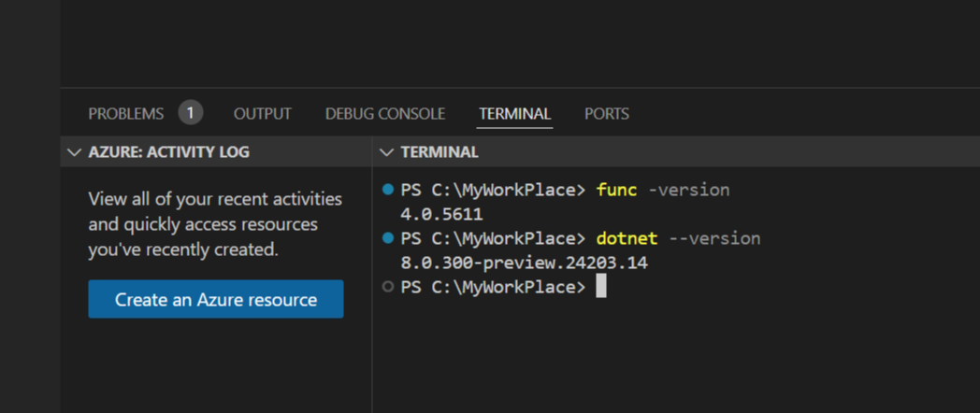The width and height of the screenshot is (980, 413).
Task: Place cursor at the terminal's blinking caret
Action: pos(601,287)
